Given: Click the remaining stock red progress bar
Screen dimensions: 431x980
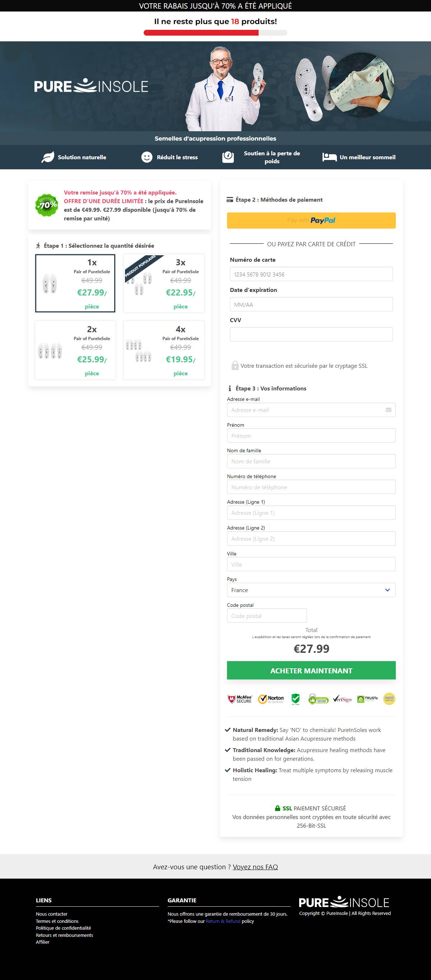Looking at the screenshot, I should [x=201, y=33].
